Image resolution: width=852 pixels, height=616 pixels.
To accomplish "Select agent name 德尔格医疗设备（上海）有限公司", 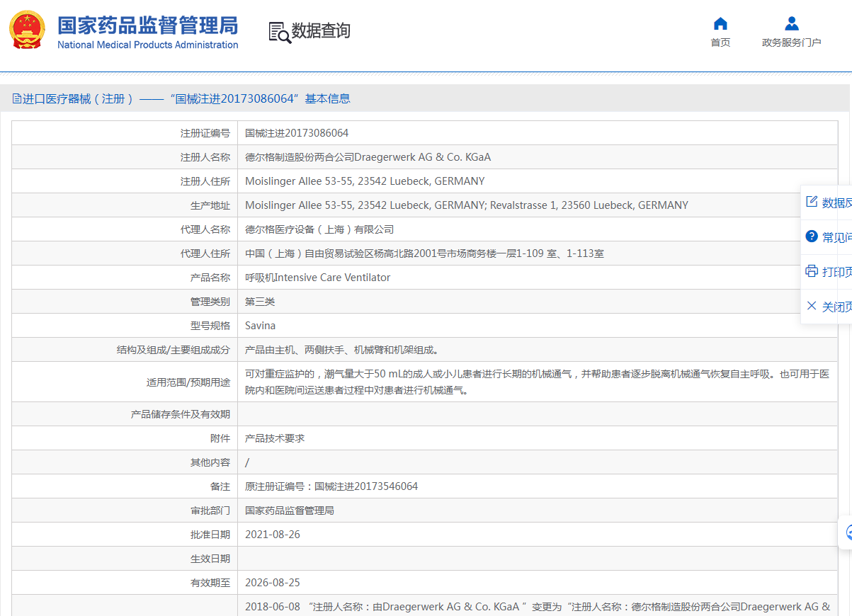I will [319, 229].
